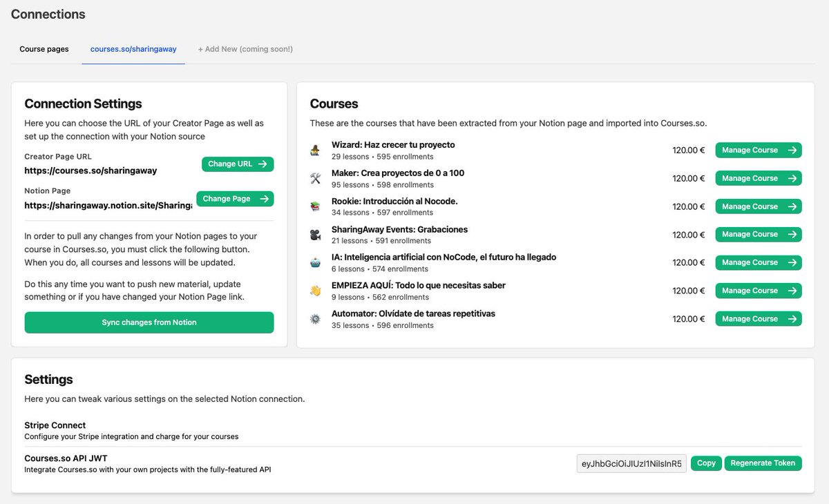Image resolution: width=829 pixels, height=504 pixels.
Task: Click the waving hand icon beside EMPIEZA AQUÍ
Action: pyautogui.click(x=315, y=291)
